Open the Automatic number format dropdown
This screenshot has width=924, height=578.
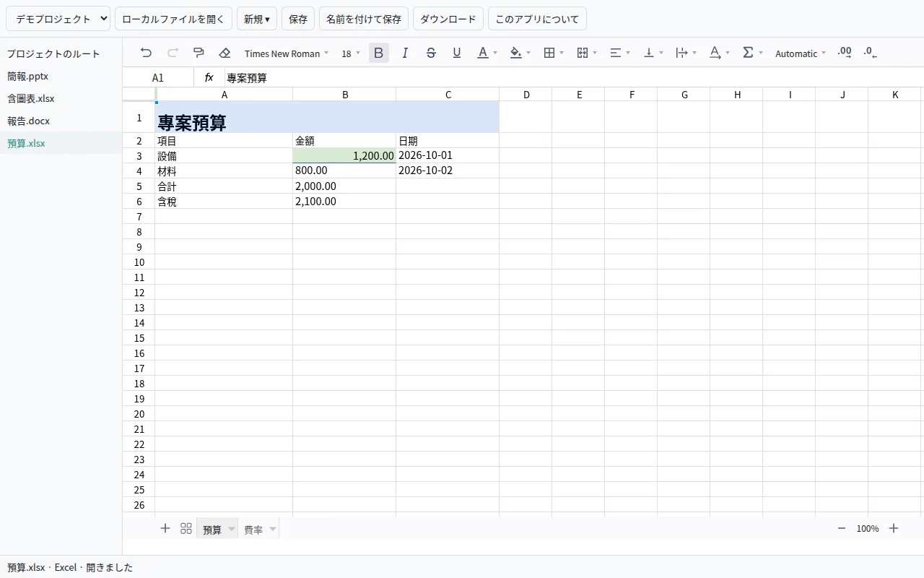click(800, 53)
